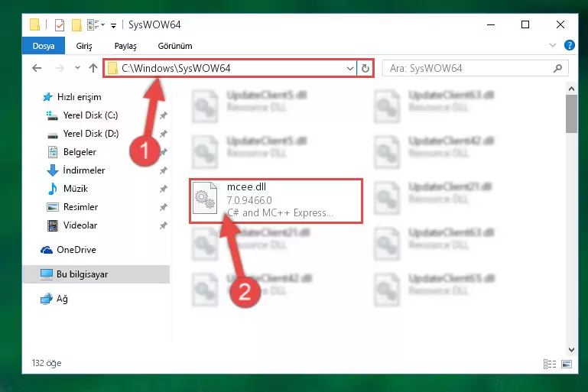Expand the ribbon with the chevron
The image size is (588, 392).
tap(552, 45)
